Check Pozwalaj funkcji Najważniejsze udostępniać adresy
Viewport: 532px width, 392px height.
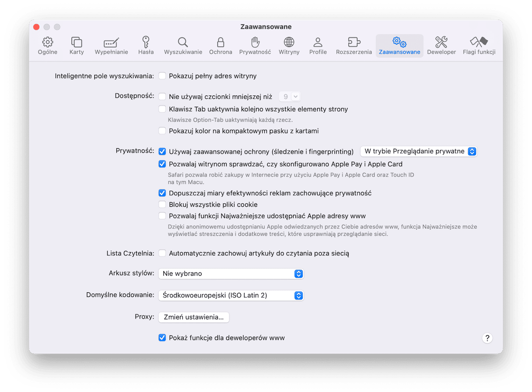pyautogui.click(x=162, y=216)
